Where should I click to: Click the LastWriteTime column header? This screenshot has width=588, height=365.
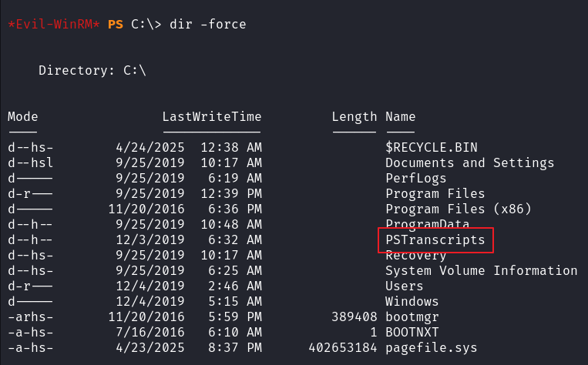click(x=212, y=117)
